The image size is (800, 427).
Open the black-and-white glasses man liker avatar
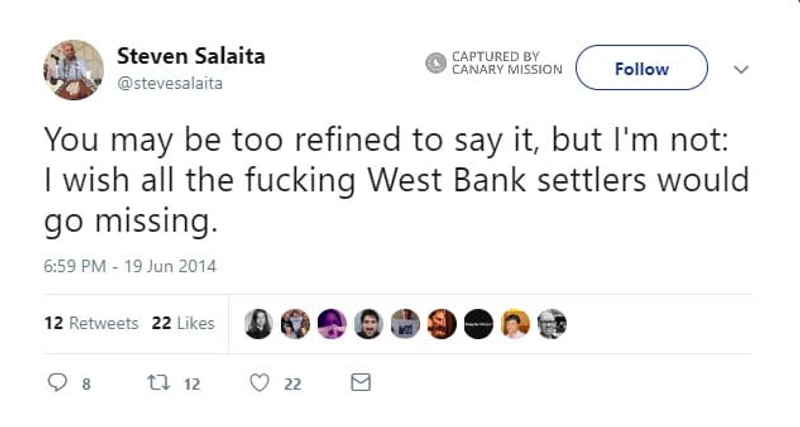pyautogui.click(x=551, y=323)
